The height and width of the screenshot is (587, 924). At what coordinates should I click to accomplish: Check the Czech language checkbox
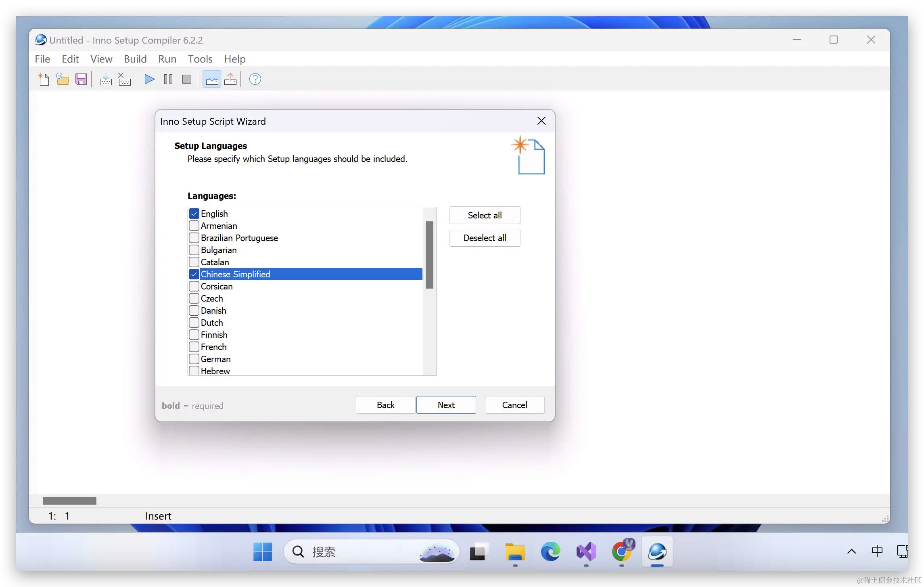coord(194,298)
